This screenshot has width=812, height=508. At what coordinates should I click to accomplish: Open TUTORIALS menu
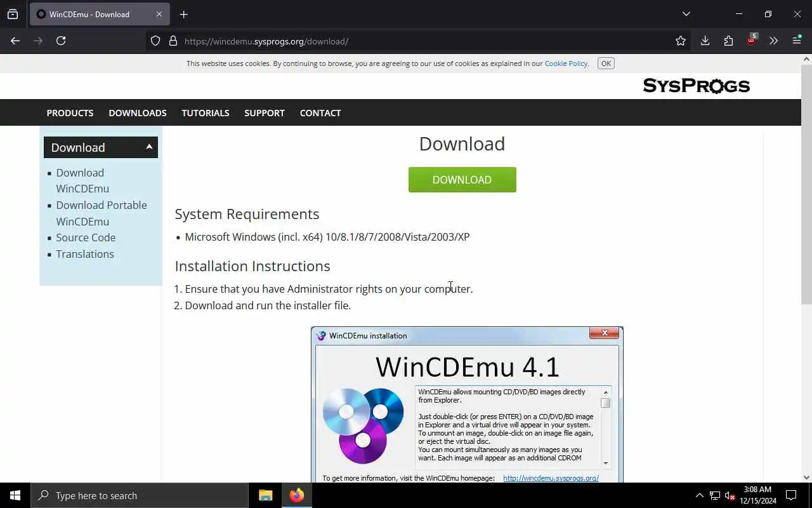tap(206, 113)
